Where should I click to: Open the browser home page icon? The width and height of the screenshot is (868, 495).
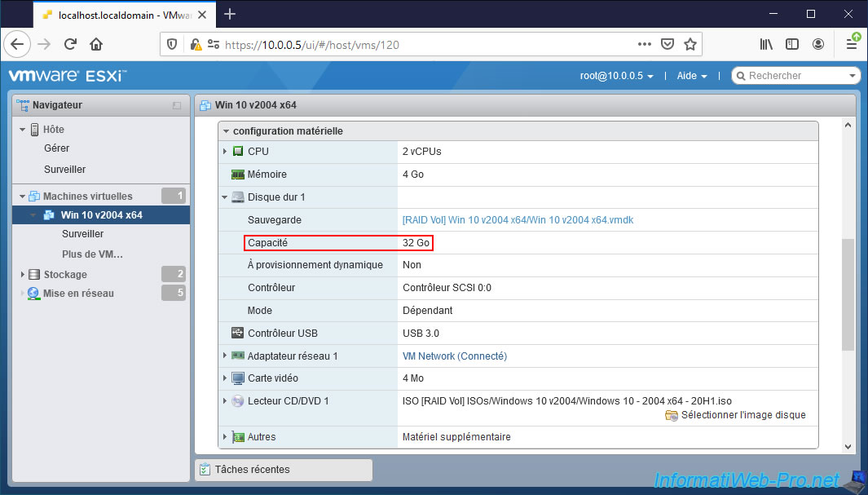[96, 44]
